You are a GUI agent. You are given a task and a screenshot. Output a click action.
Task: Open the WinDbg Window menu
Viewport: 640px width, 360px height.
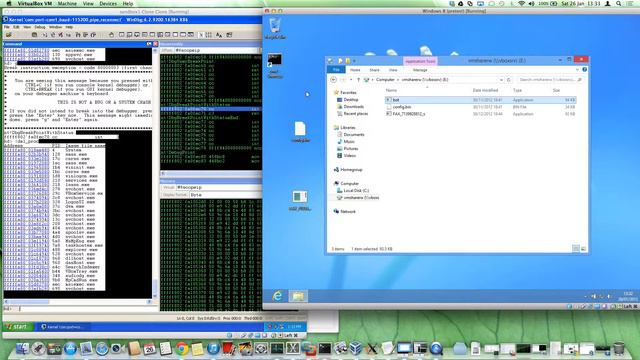(56, 27)
